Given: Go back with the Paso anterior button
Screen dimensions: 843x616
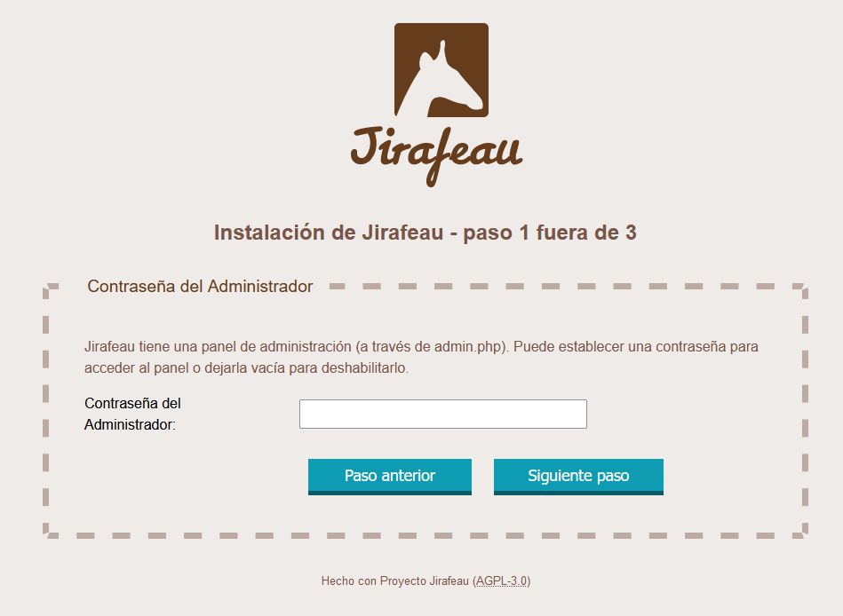Looking at the screenshot, I should coord(390,477).
